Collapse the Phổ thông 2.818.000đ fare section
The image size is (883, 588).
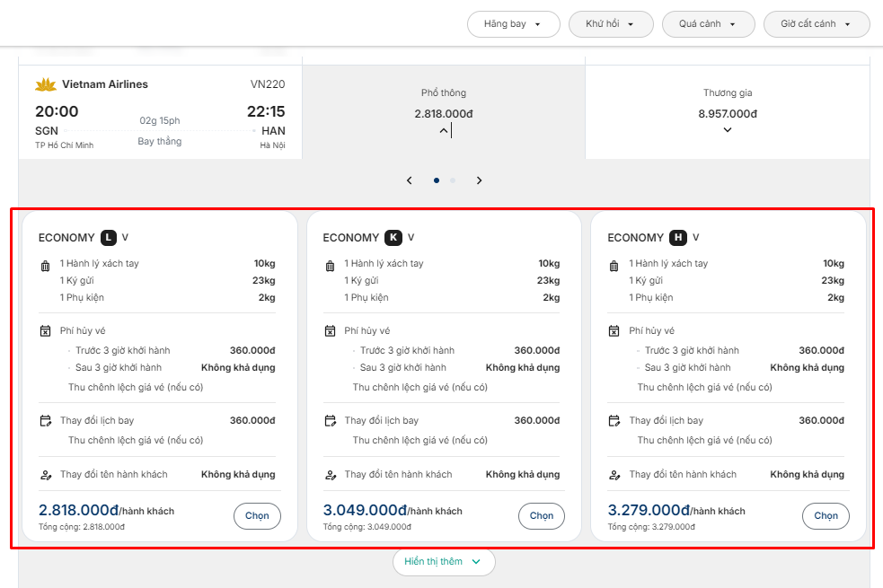pos(444,131)
